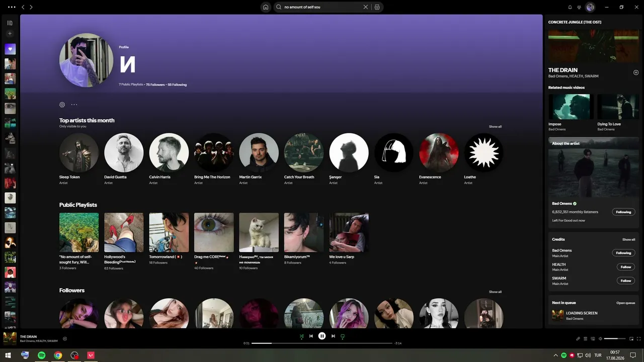Open the miniplayer
Image resolution: width=644 pixels, height=362 pixels.
click(x=631, y=338)
